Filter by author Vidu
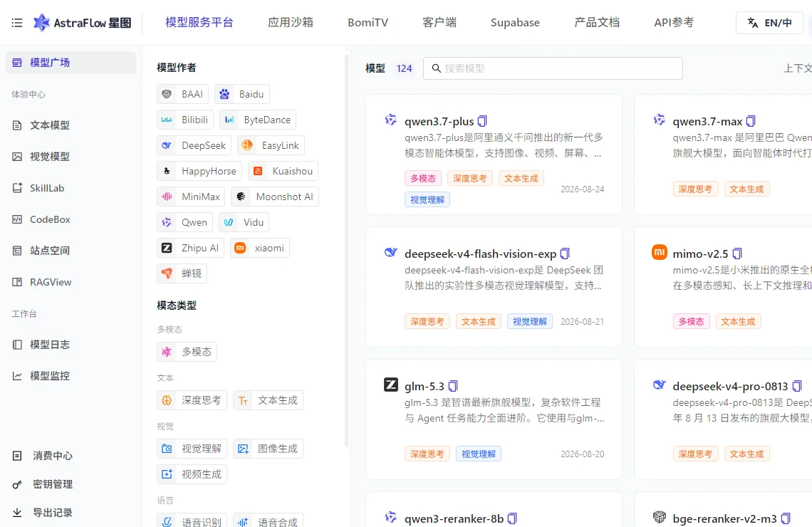Viewport: 812px width, 527px height. pyautogui.click(x=244, y=222)
